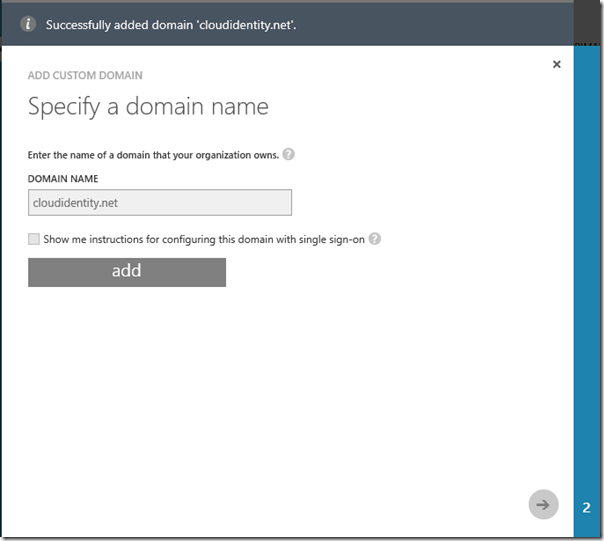604x541 pixels.
Task: Click the 'Specify a domain name' heading
Action: click(x=148, y=107)
